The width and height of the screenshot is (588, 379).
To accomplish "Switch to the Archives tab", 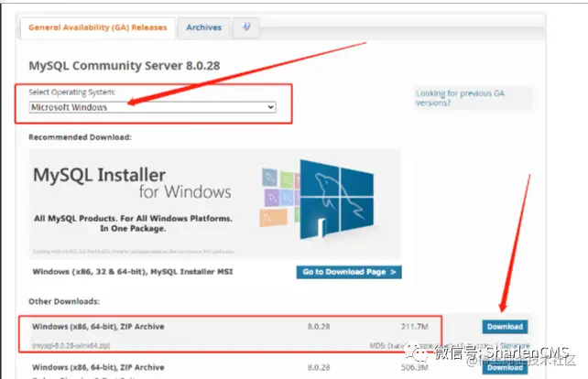I will coord(204,27).
